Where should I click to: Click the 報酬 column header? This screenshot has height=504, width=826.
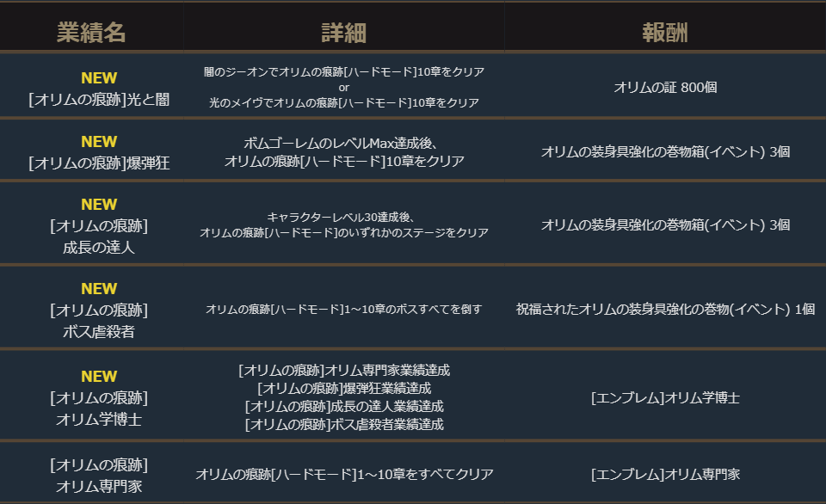coord(665,33)
